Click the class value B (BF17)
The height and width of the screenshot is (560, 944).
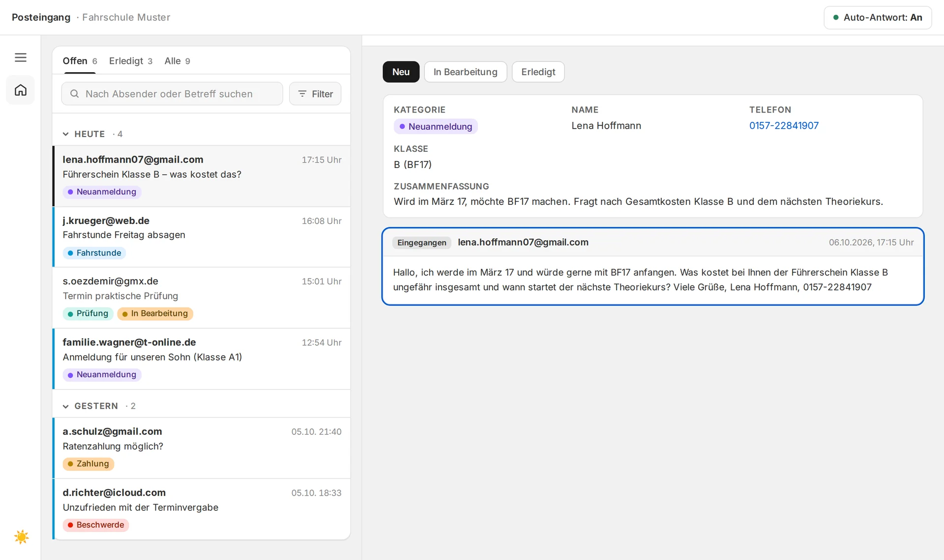click(413, 165)
